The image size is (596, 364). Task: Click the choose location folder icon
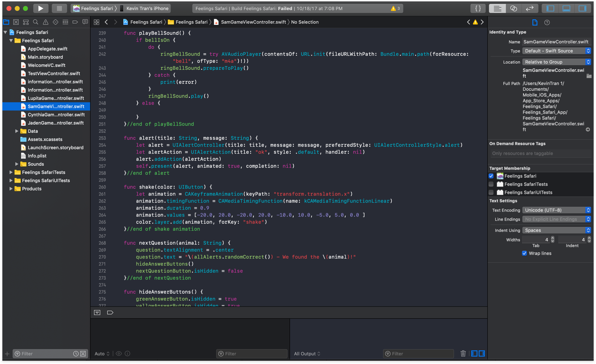(x=589, y=76)
